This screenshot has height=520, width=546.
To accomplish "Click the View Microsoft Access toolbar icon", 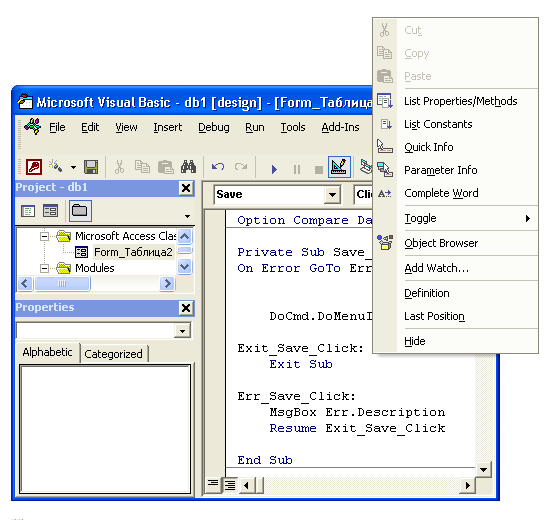I will click(x=34, y=167).
